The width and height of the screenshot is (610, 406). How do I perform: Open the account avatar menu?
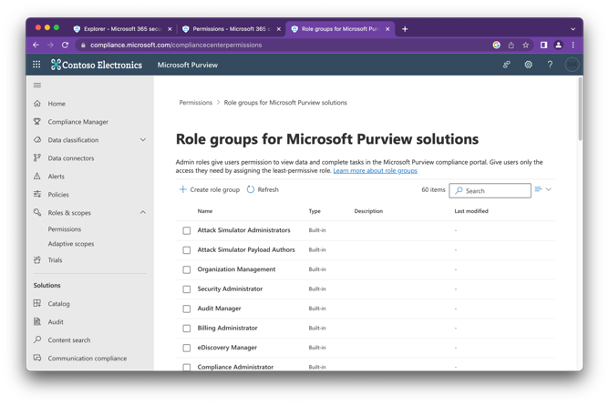pyautogui.click(x=571, y=65)
